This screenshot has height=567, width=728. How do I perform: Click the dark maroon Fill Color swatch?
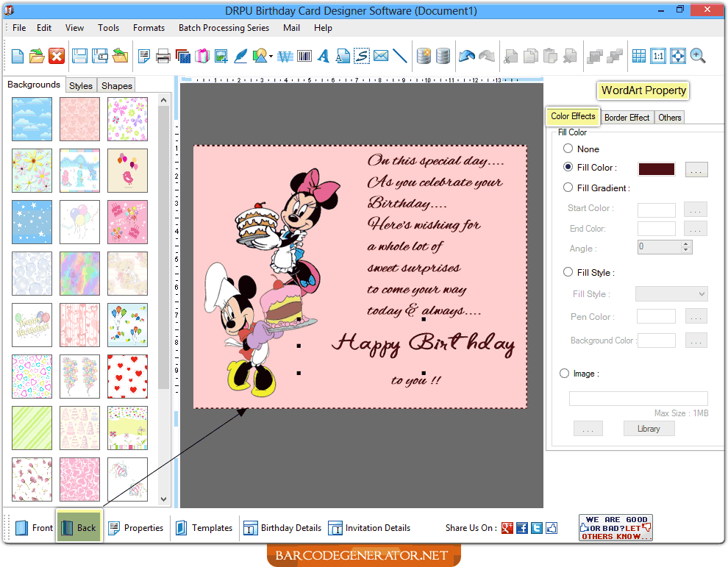click(657, 169)
